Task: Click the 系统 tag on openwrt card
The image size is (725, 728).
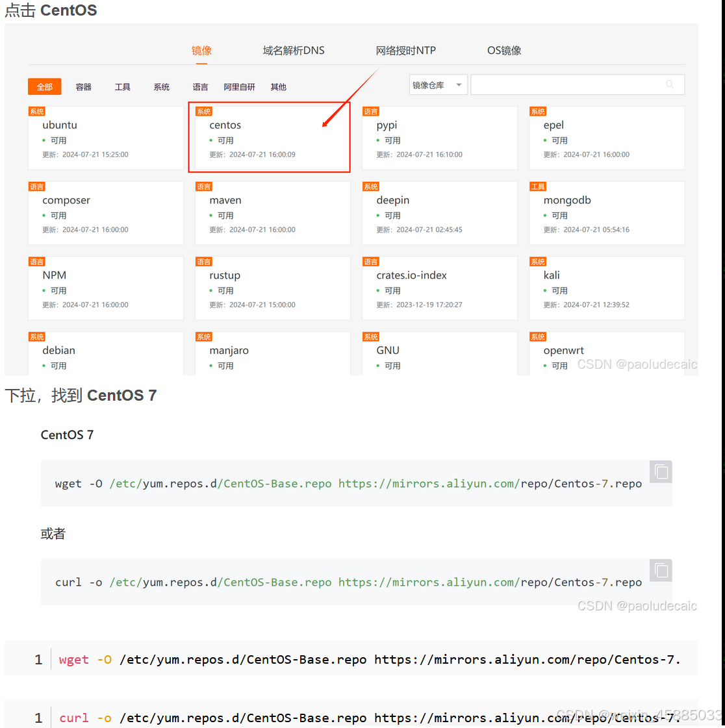Action: point(538,337)
